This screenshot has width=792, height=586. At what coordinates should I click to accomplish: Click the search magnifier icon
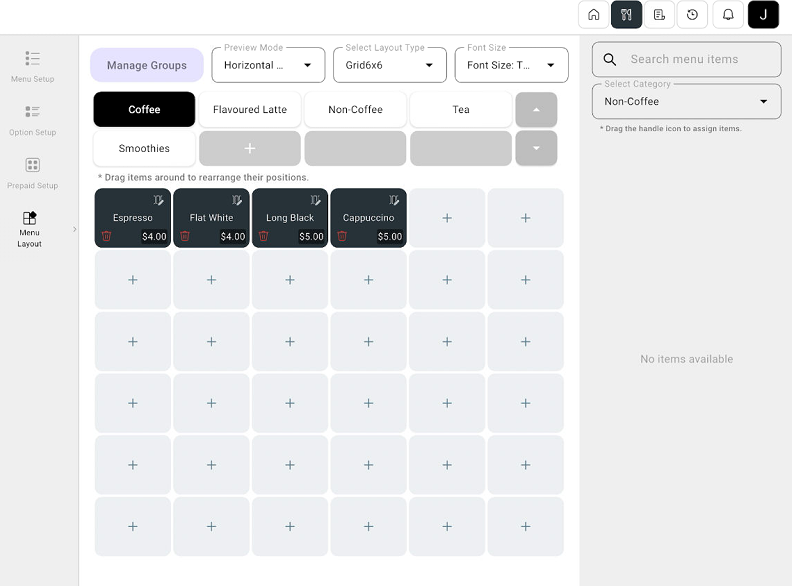point(610,59)
